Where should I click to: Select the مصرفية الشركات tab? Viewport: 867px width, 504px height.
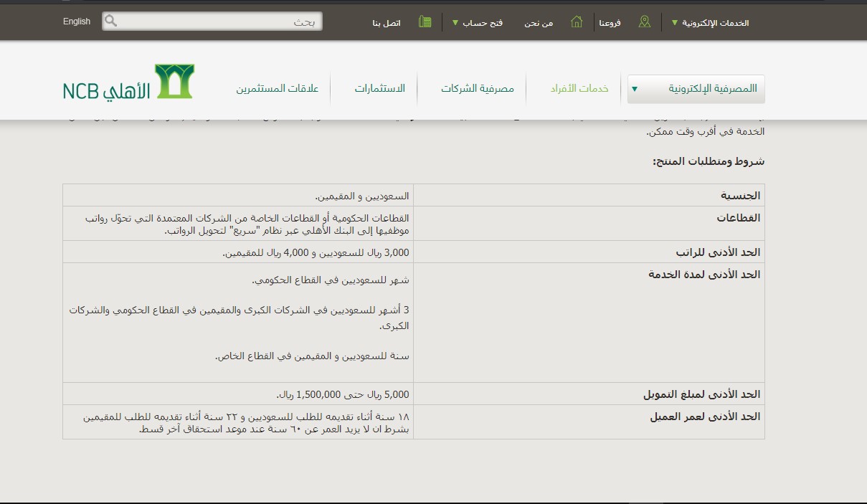tap(478, 89)
